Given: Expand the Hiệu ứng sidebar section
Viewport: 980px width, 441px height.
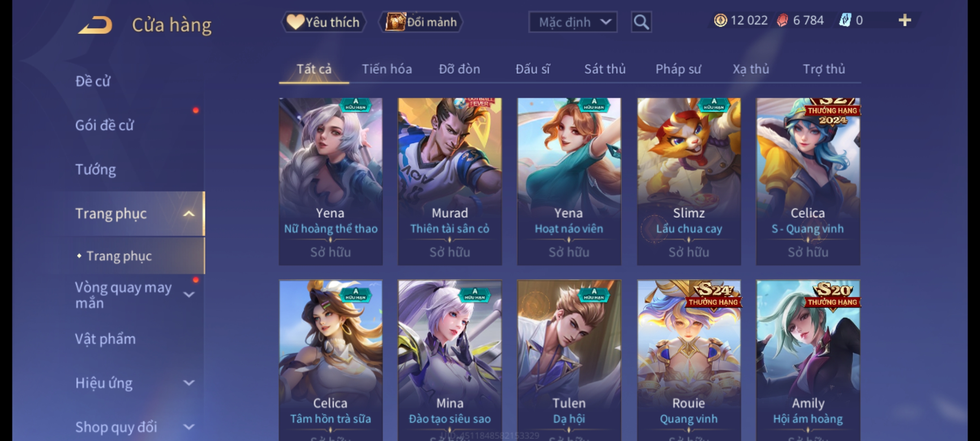Looking at the screenshot, I should [x=189, y=383].
